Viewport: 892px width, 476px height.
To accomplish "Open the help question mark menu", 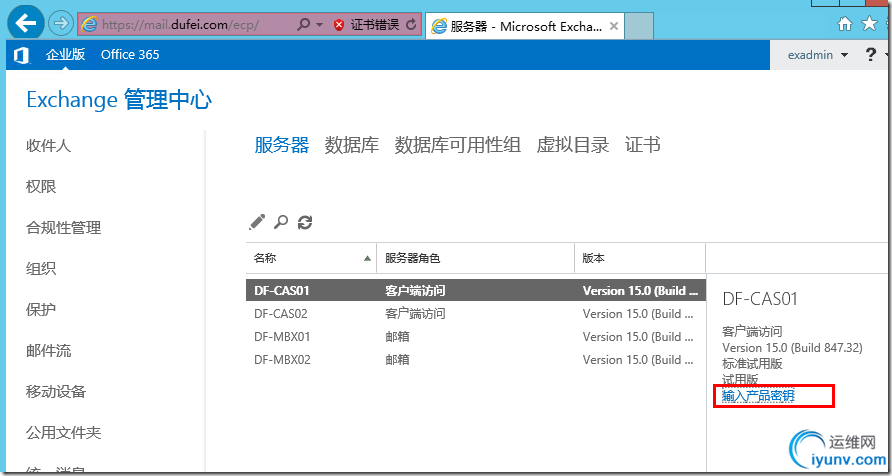I will pos(870,55).
